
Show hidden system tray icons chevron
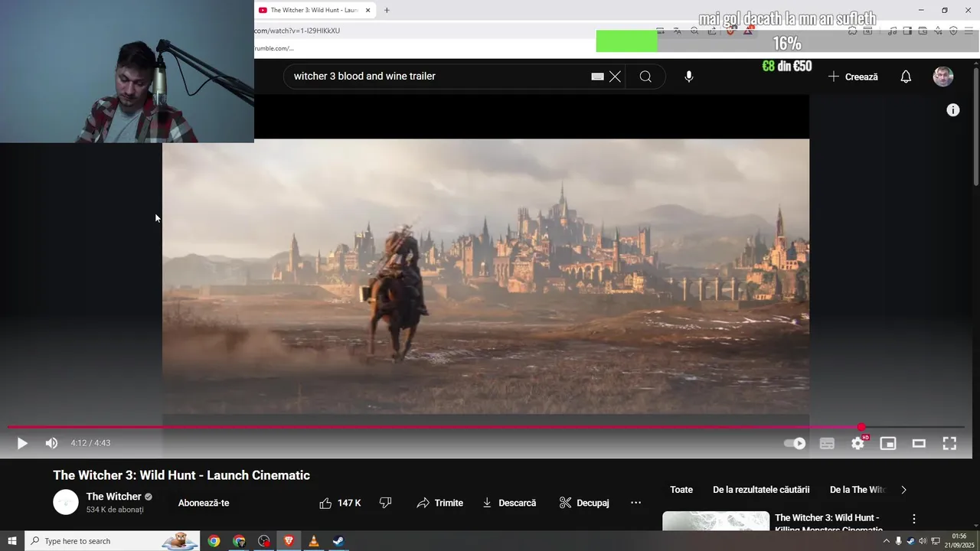(887, 541)
